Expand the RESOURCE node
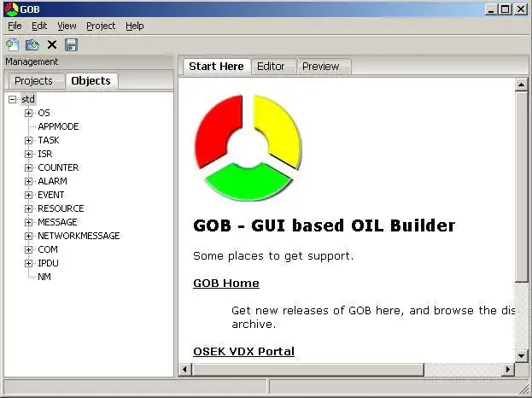 pos(28,208)
